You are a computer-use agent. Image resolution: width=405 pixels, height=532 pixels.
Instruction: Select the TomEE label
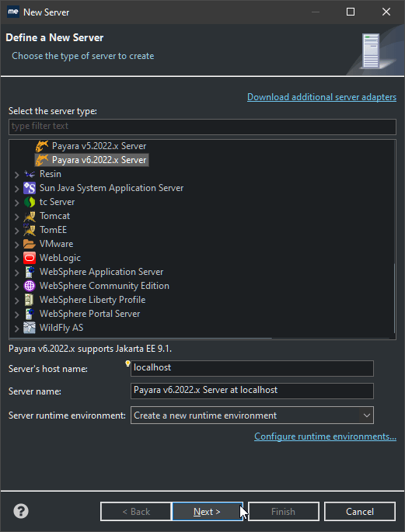point(53,230)
